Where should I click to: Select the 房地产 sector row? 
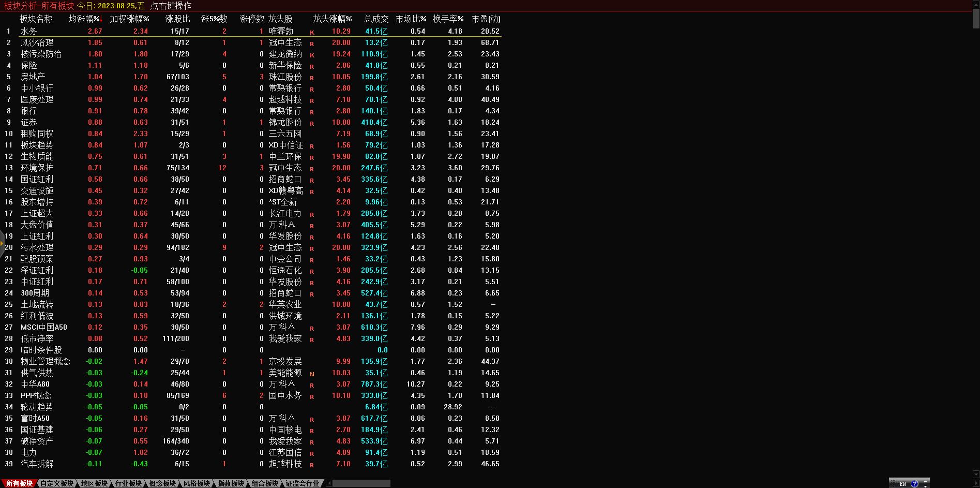[x=33, y=77]
